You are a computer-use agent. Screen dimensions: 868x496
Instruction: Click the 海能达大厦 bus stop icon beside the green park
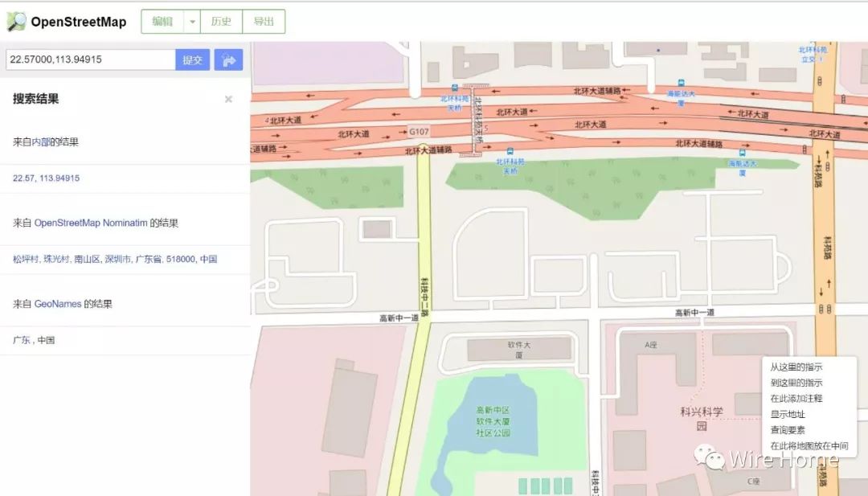tap(743, 153)
